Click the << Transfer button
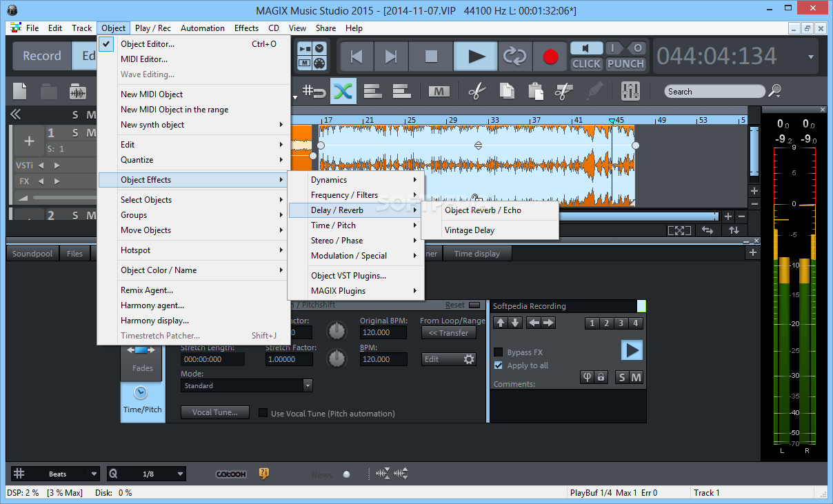Image resolution: width=833 pixels, height=504 pixels. point(448,332)
